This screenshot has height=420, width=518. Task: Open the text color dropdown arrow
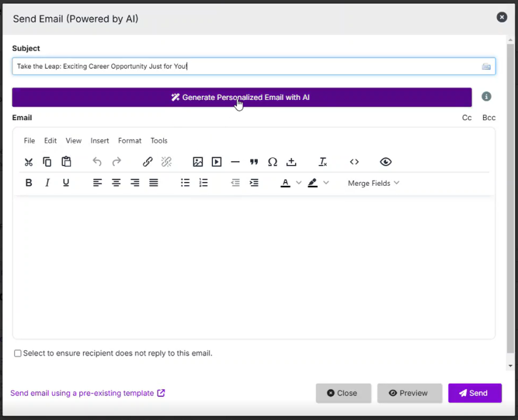pos(299,183)
